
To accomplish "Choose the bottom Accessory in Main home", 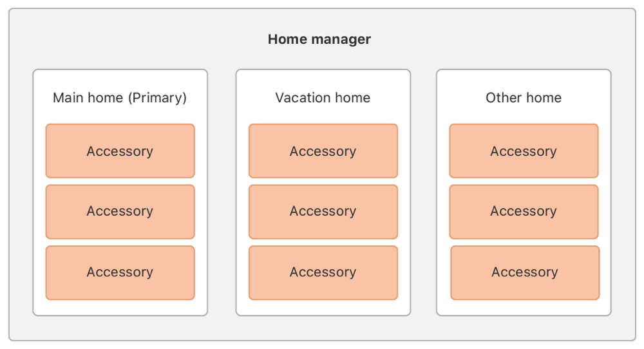I will point(120,272).
